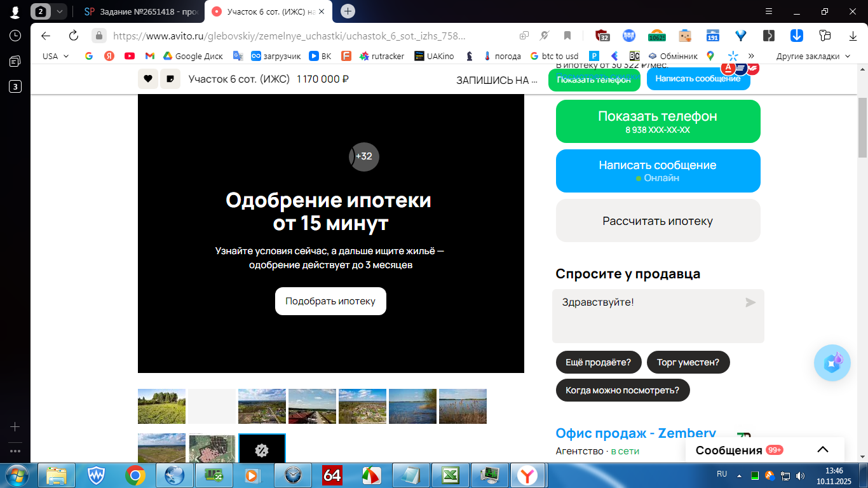Expand the Сообщения panel chevron
This screenshot has width=868, height=488.
pyautogui.click(x=823, y=450)
